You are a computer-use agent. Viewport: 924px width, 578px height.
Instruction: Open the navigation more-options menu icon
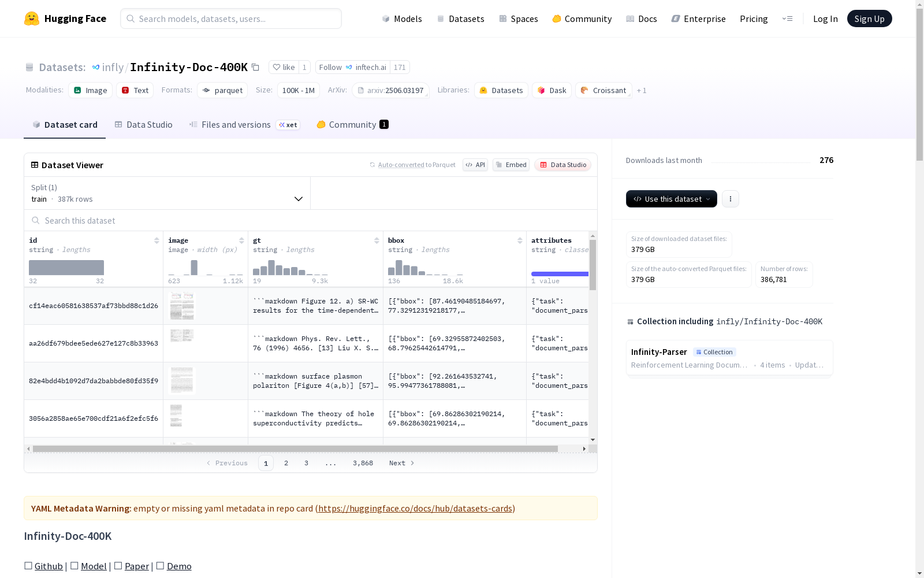tap(788, 18)
